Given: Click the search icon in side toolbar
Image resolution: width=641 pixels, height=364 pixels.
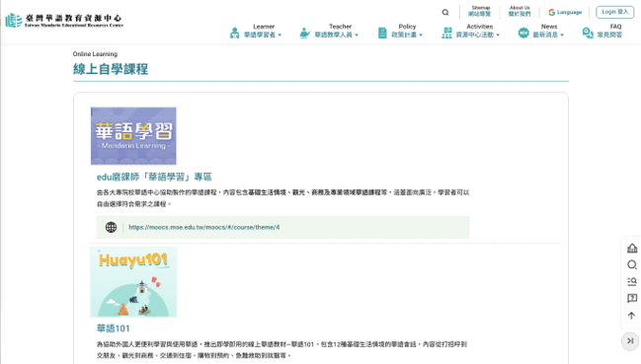Looking at the screenshot, I should click(632, 264).
